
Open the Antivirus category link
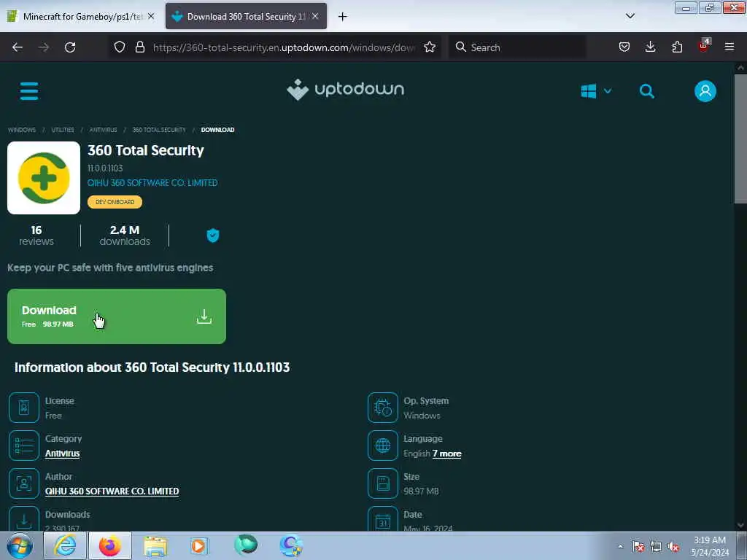[x=63, y=454]
